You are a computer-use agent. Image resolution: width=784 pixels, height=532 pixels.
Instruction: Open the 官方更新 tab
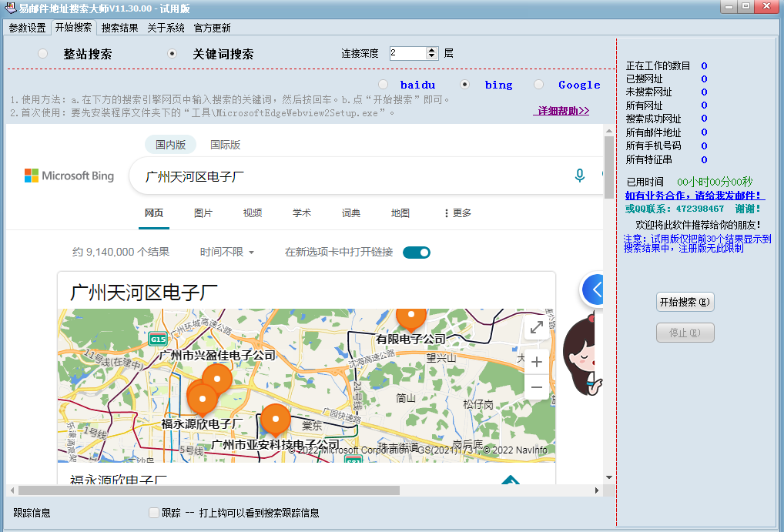pyautogui.click(x=212, y=28)
